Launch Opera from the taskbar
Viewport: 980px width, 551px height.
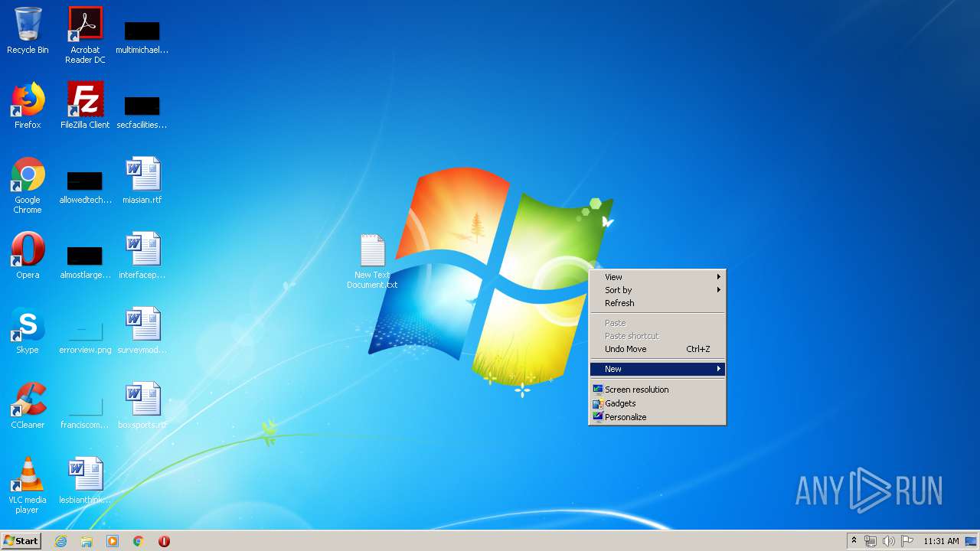coord(164,541)
